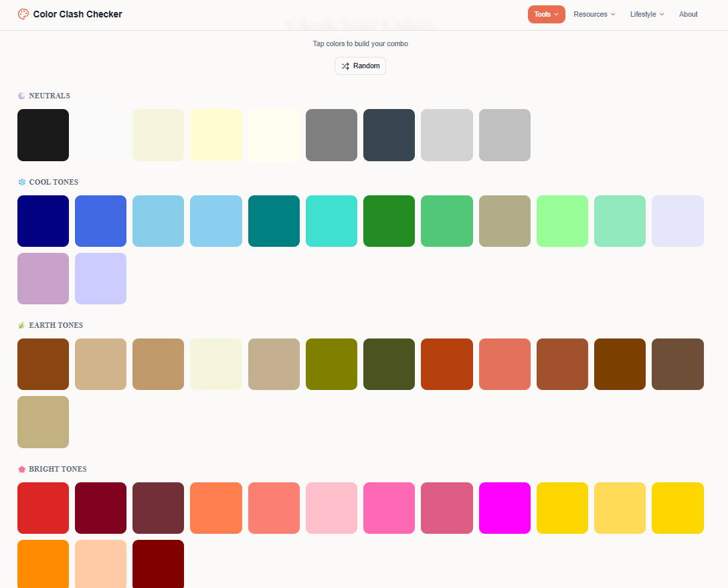Pick the forest green swatch
728x588 pixels.
pyautogui.click(x=389, y=221)
